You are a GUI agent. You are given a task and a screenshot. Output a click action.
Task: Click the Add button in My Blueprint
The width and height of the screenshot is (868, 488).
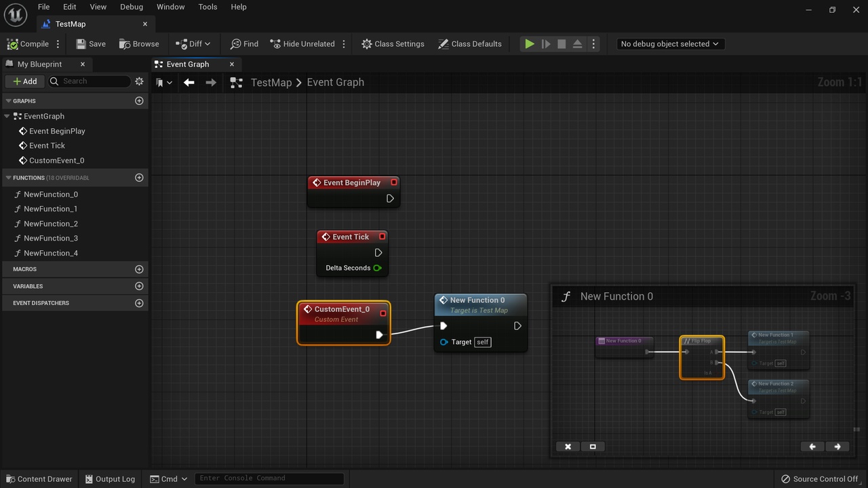click(25, 81)
